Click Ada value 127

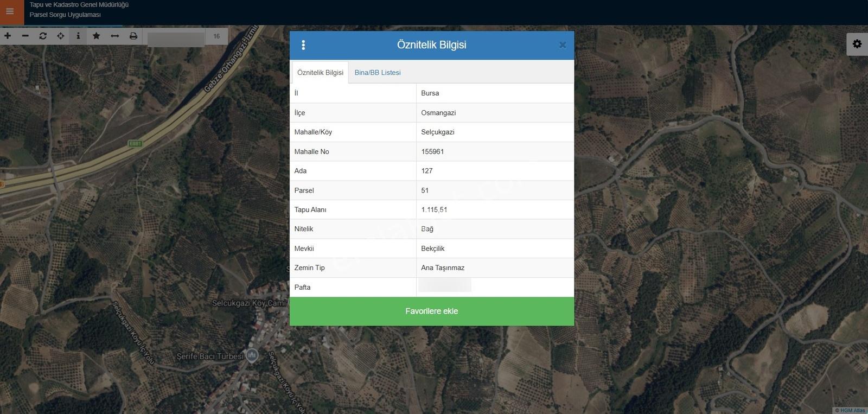coord(495,171)
